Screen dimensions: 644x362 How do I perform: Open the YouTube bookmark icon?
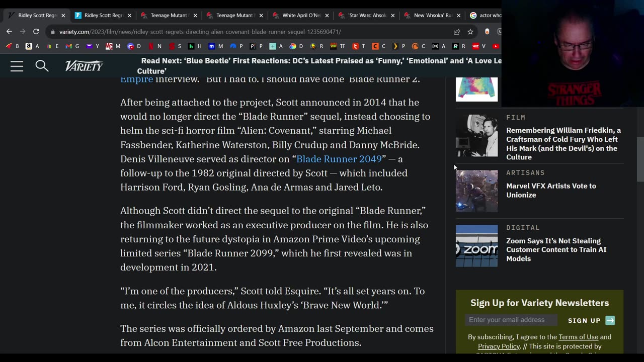click(496, 46)
